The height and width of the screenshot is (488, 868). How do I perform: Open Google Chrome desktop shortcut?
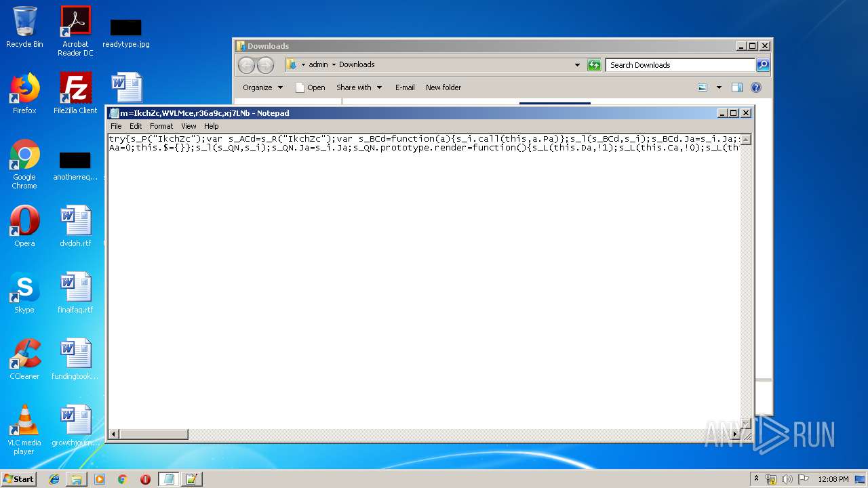pos(24,164)
